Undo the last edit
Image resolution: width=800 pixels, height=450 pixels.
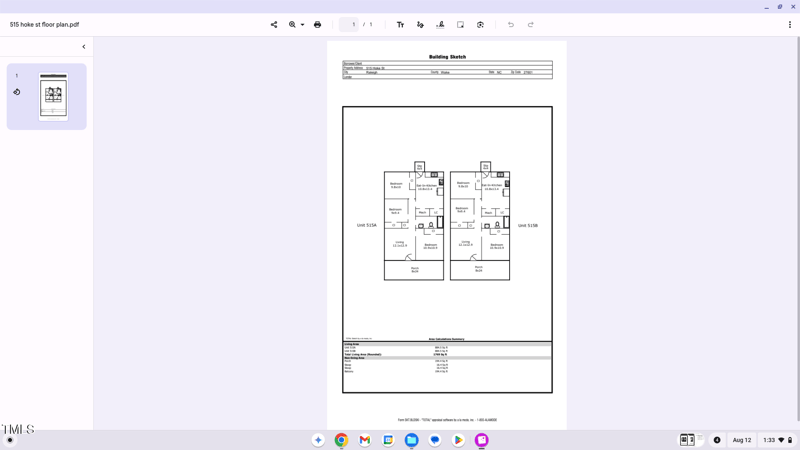[511, 25]
